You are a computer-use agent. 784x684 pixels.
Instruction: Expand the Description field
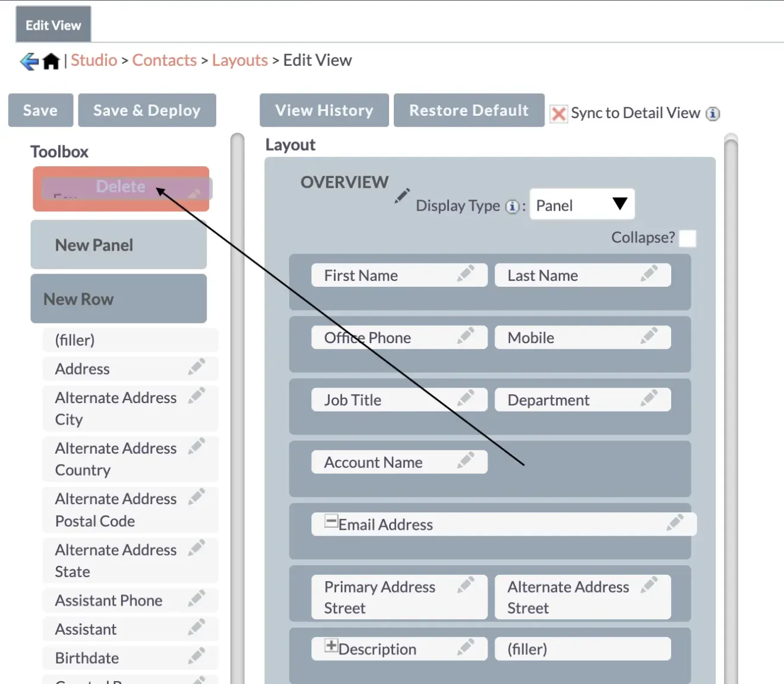pyautogui.click(x=331, y=646)
